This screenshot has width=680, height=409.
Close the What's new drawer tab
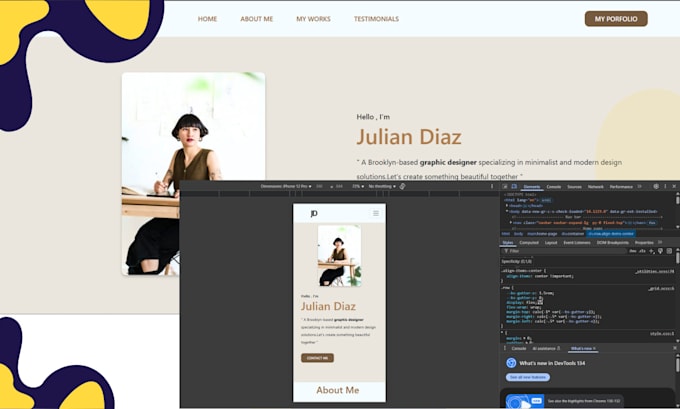coord(594,348)
